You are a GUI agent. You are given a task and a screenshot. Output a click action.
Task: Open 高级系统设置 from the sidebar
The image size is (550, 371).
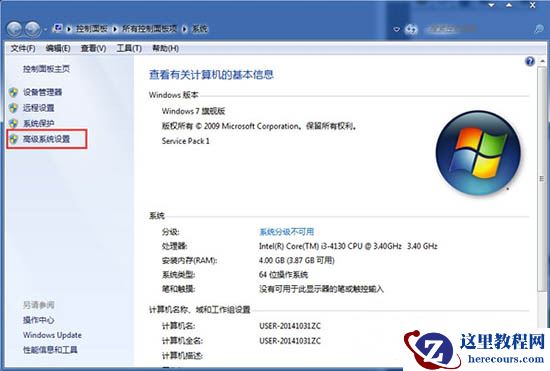[x=46, y=139]
